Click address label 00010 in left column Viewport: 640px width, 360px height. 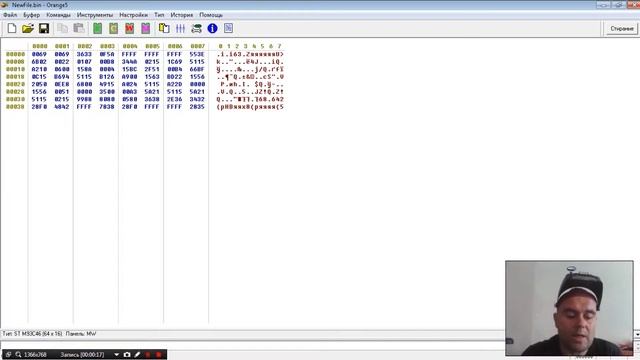(16, 69)
